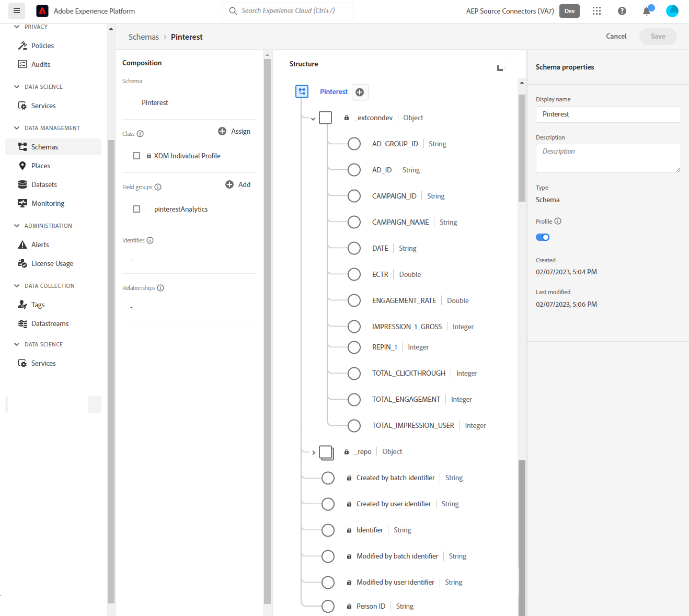Select the _extconndev object node square
This screenshot has width=689, height=616.
[325, 118]
